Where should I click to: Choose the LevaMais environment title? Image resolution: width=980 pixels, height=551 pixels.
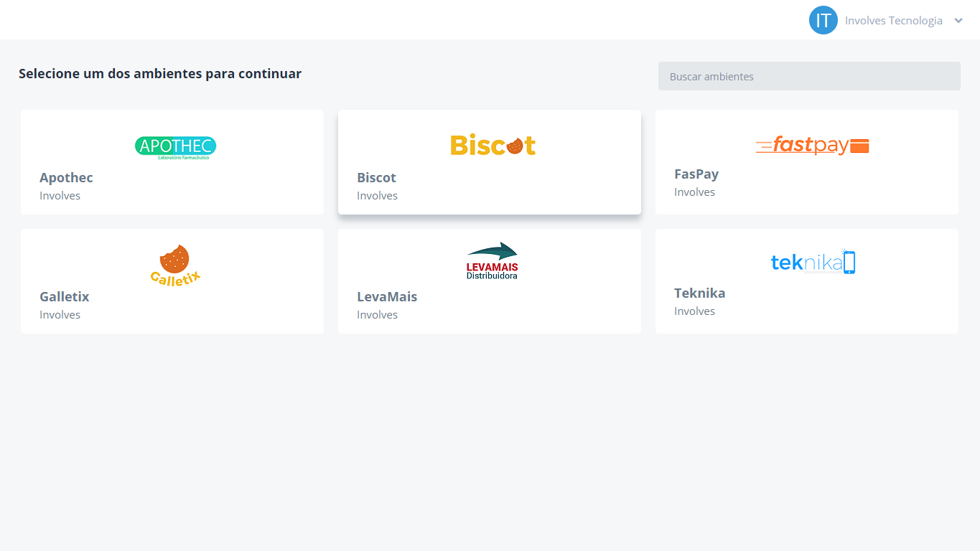tap(386, 297)
